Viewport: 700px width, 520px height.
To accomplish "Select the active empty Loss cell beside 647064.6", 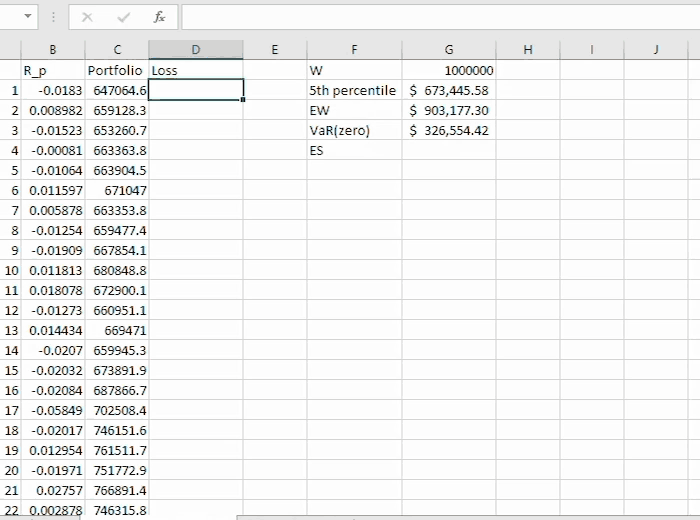I will (196, 90).
